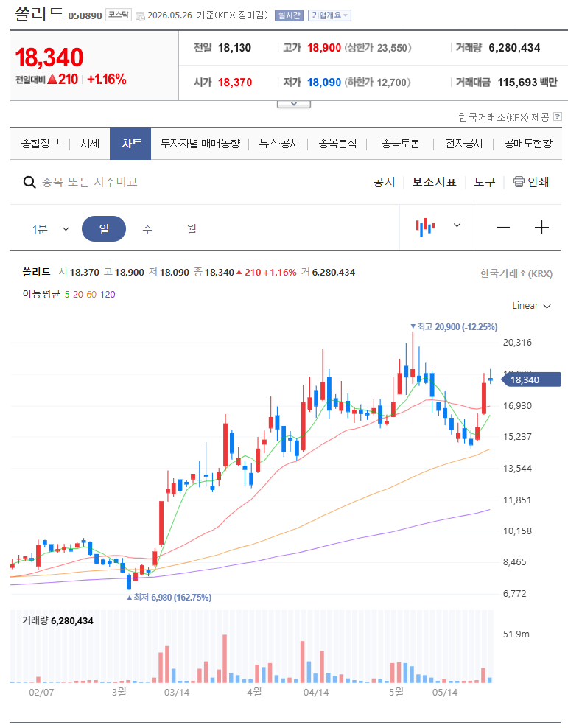Screen dimensions: 568x728
Task: Click the printer icon for 인쇄
Action: click(x=519, y=181)
